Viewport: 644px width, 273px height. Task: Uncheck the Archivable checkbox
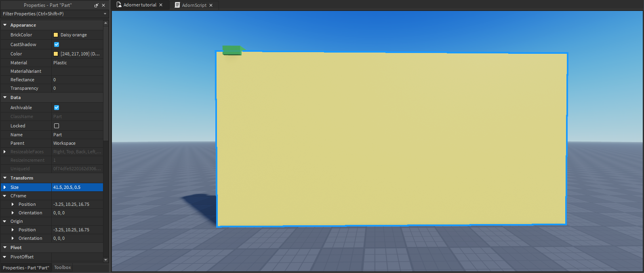(x=57, y=108)
